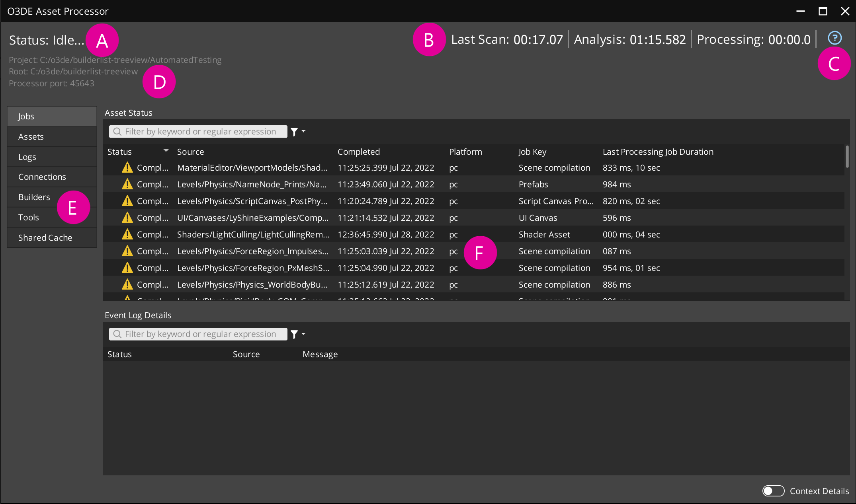Click Analysis: 01:15.582 timer text

(630, 39)
